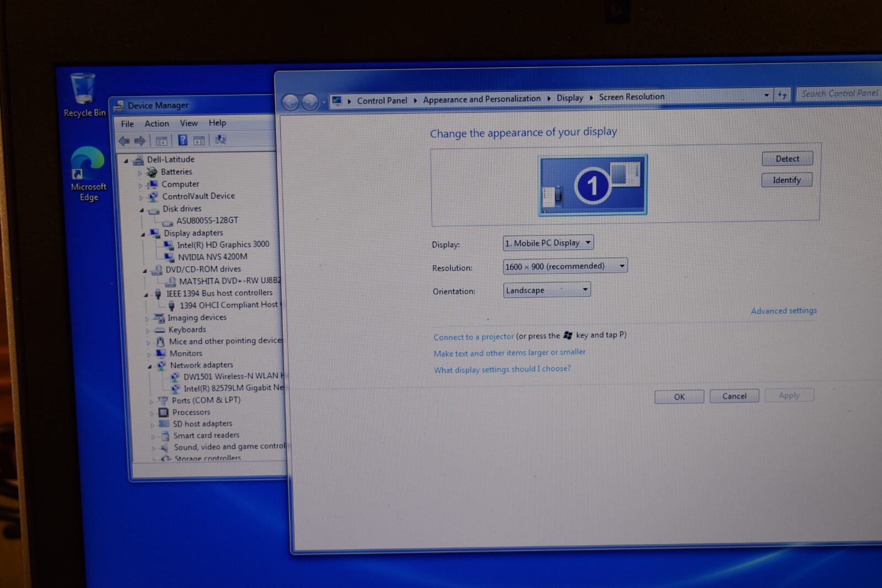
Task: Launch Microsoft Edge from the desktop shortcut
Action: pyautogui.click(x=88, y=174)
